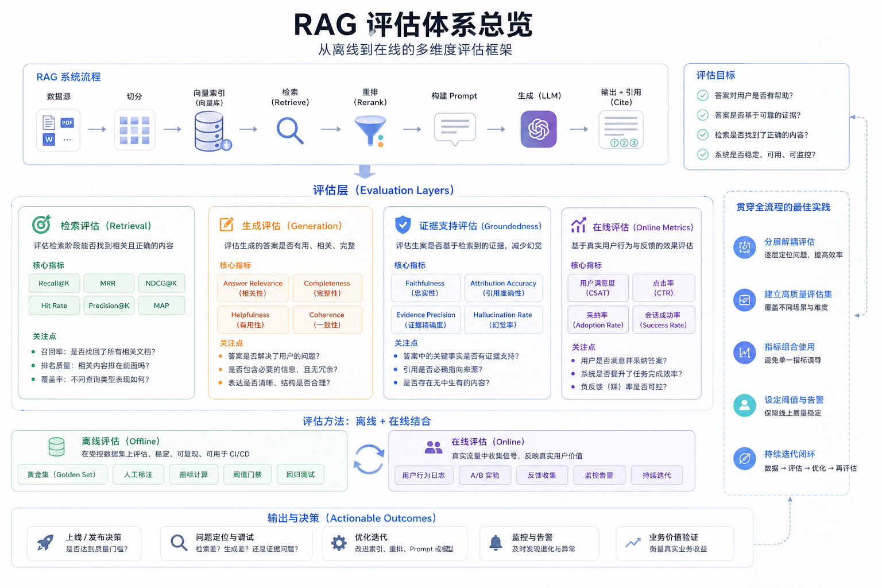882x588 pixels.
Task: Click the checkmark beside 答案是否基于可靠的证据?
Action: 703,115
